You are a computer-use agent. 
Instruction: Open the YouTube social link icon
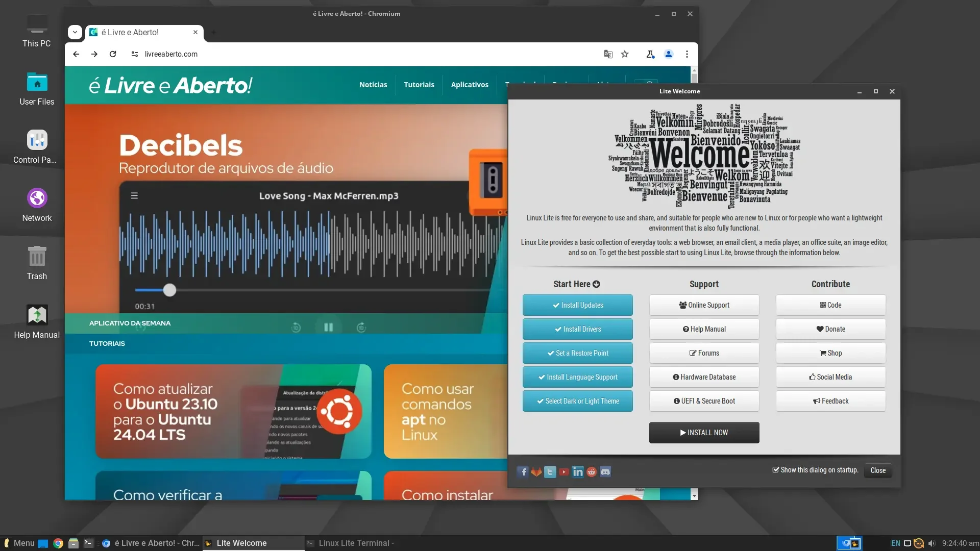(563, 472)
